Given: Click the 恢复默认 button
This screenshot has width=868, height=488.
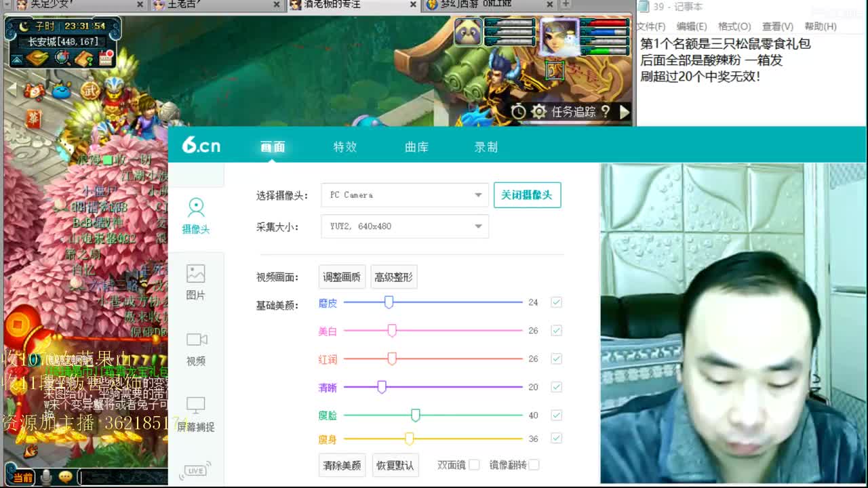Looking at the screenshot, I should click(x=395, y=466).
